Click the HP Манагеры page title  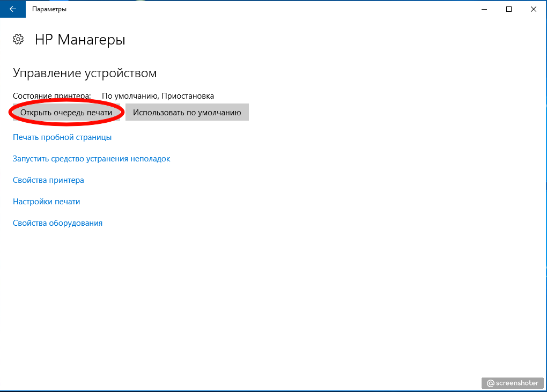point(80,40)
